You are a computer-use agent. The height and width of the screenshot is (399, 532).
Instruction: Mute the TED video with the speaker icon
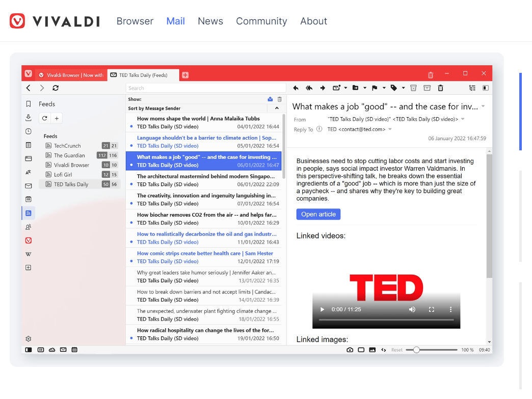coord(412,309)
